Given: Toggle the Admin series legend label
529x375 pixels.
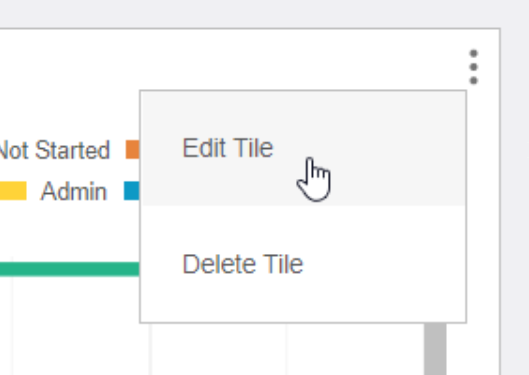Looking at the screenshot, I should coord(74,191).
